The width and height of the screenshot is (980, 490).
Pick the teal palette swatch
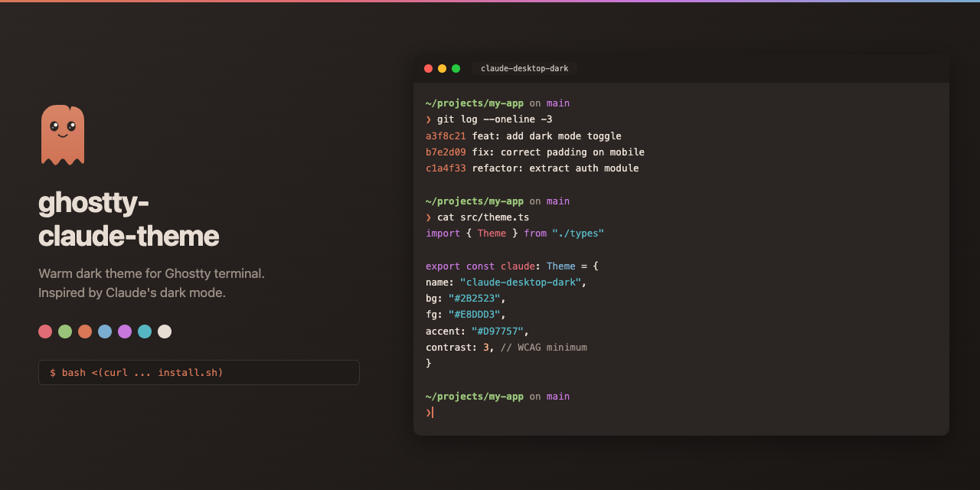(x=145, y=332)
